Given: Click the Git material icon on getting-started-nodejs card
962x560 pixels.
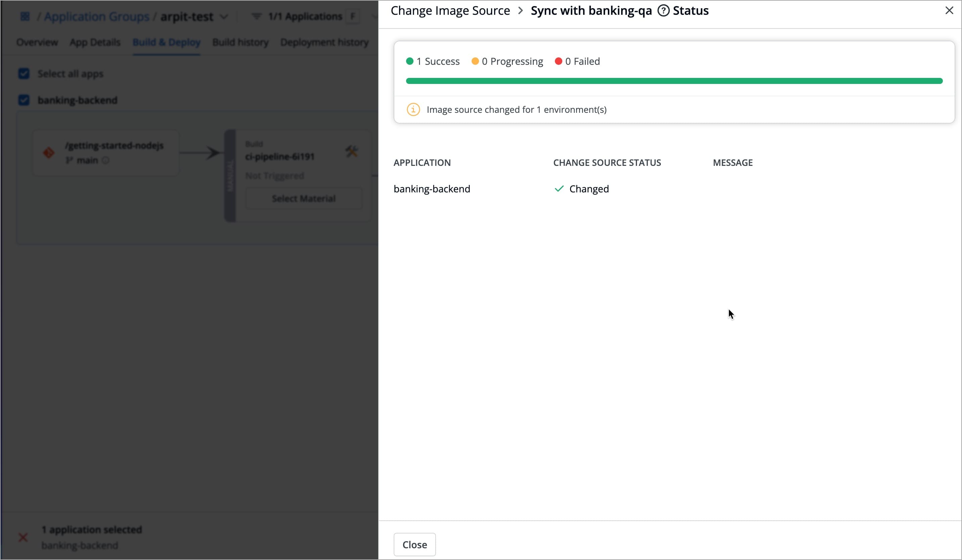Looking at the screenshot, I should 49,152.
